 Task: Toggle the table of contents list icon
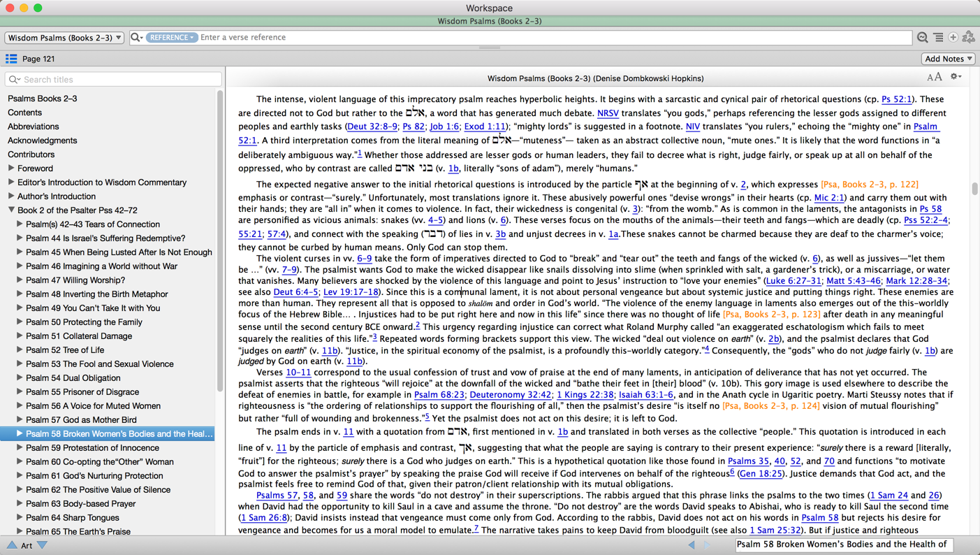point(11,59)
